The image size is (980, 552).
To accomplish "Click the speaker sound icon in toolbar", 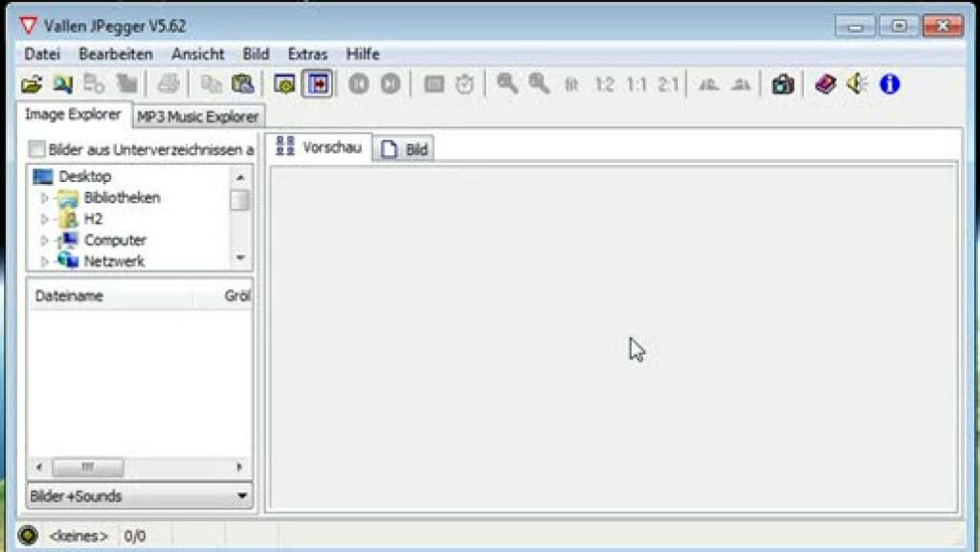I will [x=857, y=85].
